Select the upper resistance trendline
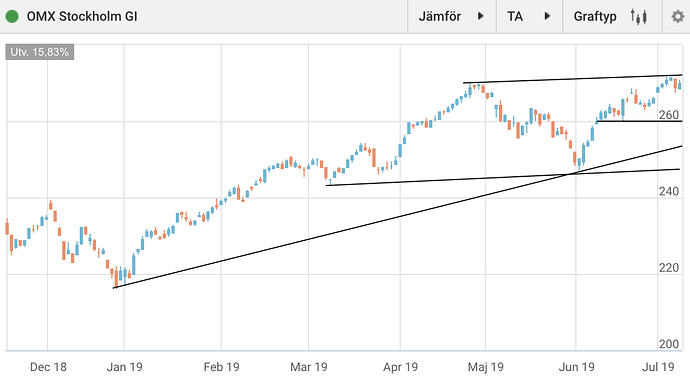The height and width of the screenshot is (382, 690). click(x=572, y=79)
